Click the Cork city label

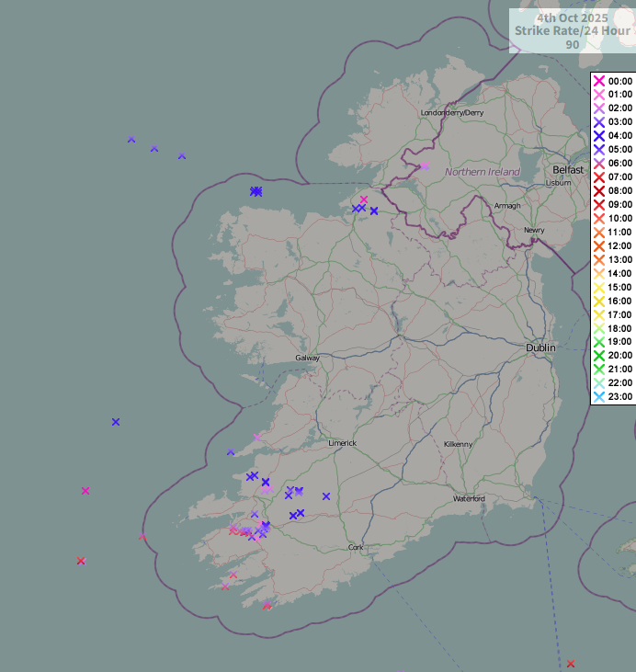356,547
